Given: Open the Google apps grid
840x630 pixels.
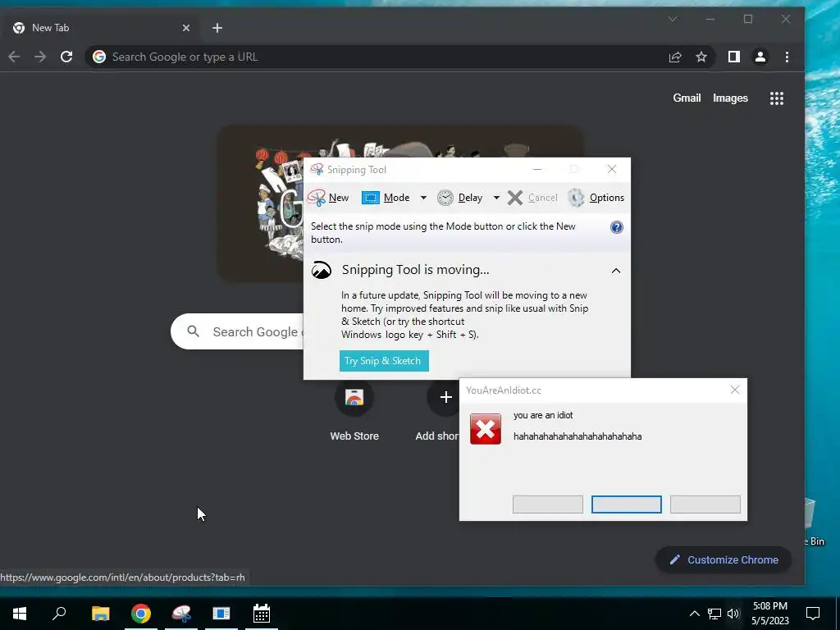Looking at the screenshot, I should pos(777,98).
